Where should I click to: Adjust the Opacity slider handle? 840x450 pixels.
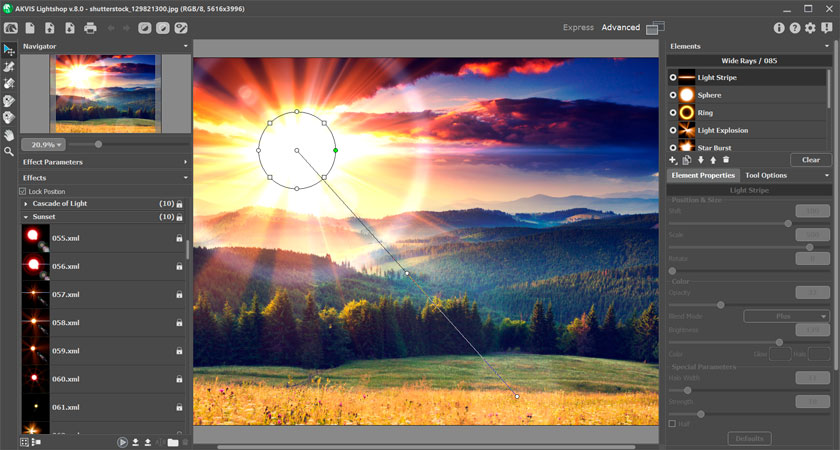pos(721,305)
